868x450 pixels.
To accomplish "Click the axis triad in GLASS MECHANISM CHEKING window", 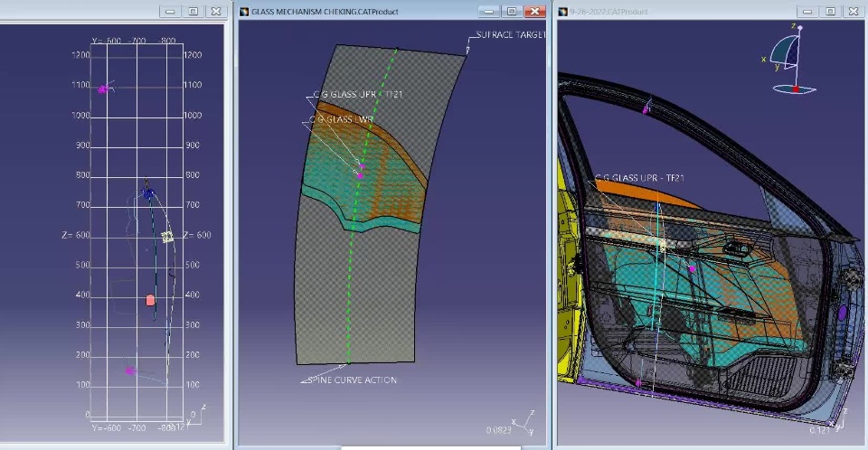I will [524, 424].
